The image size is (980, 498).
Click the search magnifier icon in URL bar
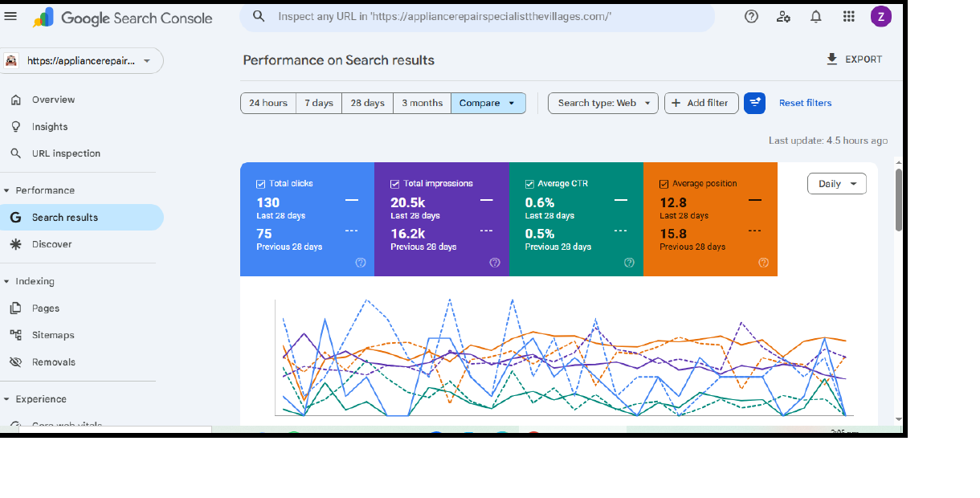259,16
